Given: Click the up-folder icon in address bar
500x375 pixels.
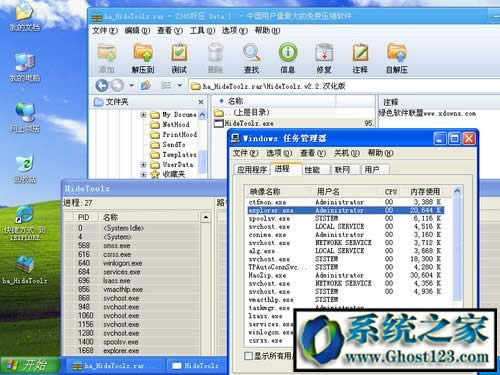Looking at the screenshot, I should [x=145, y=86].
